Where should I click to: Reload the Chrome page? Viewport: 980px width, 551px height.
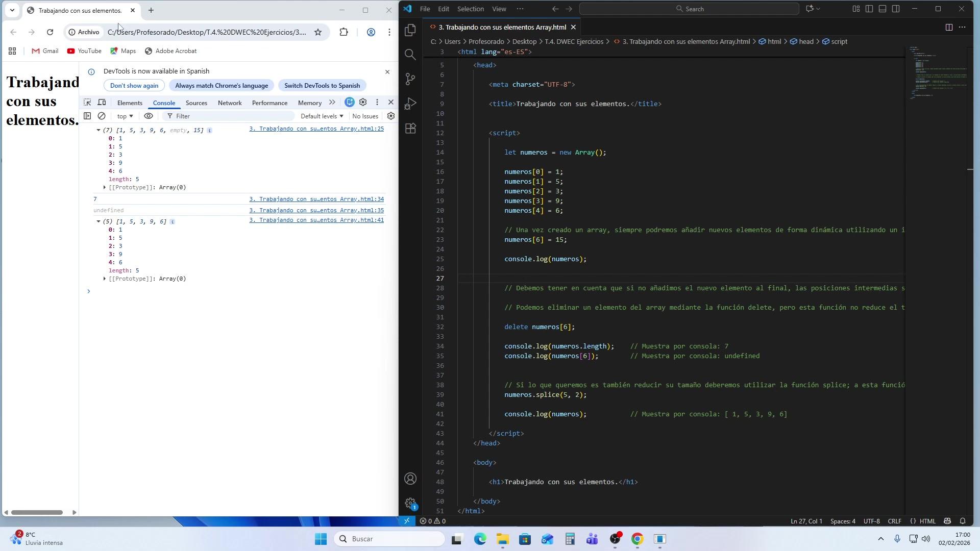click(x=50, y=32)
